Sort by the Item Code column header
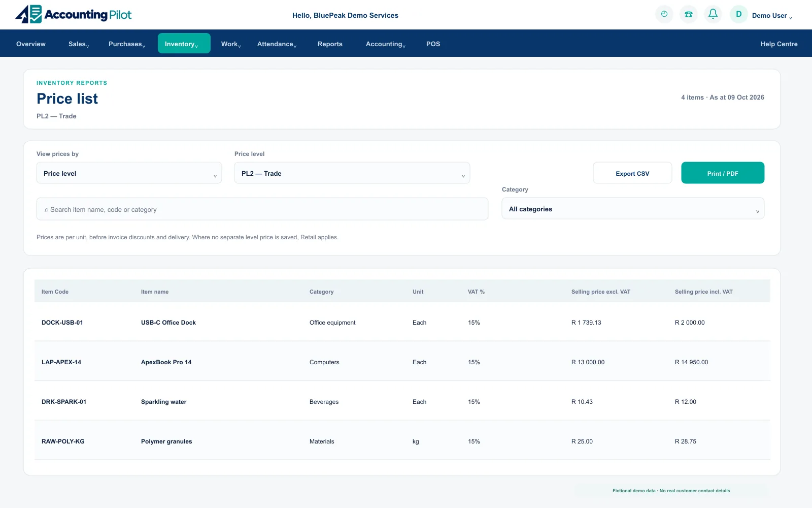Viewport: 812px width, 508px height. [x=55, y=292]
